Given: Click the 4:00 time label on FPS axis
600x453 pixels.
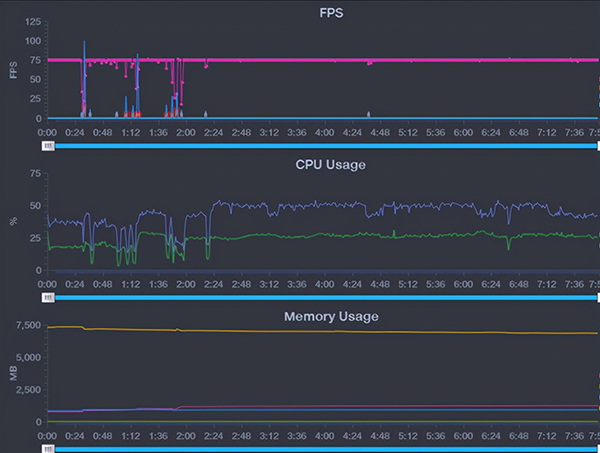Looking at the screenshot, I should click(x=323, y=131).
